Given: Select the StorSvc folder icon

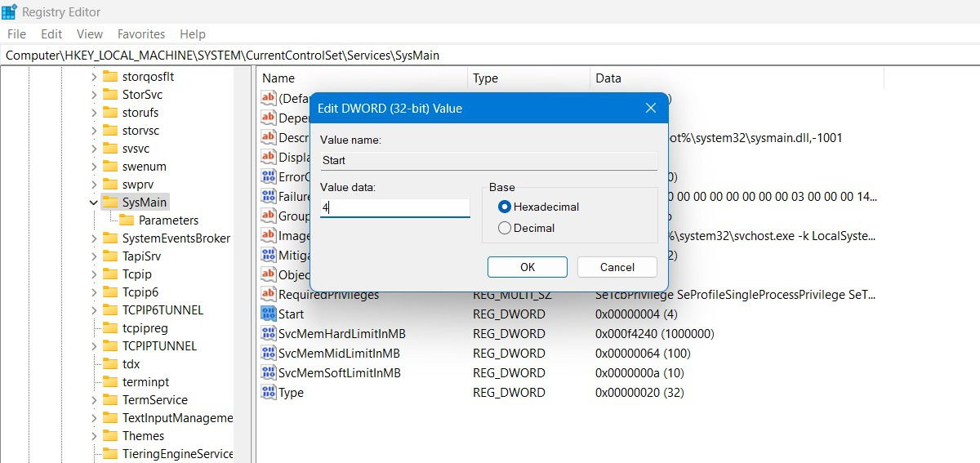Looking at the screenshot, I should click(109, 95).
